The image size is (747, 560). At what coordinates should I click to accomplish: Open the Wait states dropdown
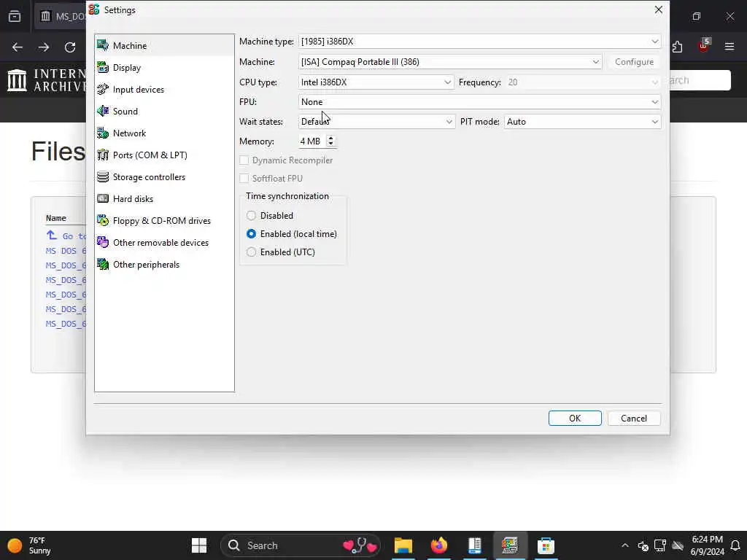[376, 122]
